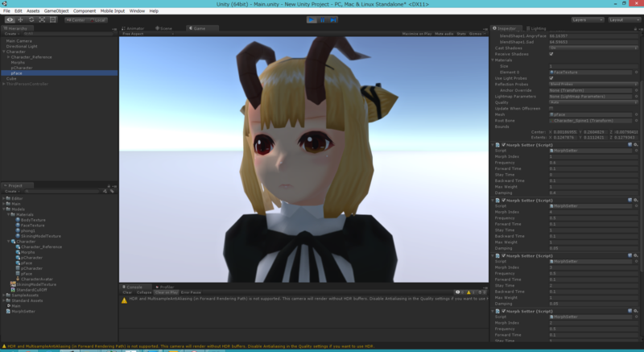Start Play mode with the play button
Screen dimensions: 644x352
click(x=312, y=19)
